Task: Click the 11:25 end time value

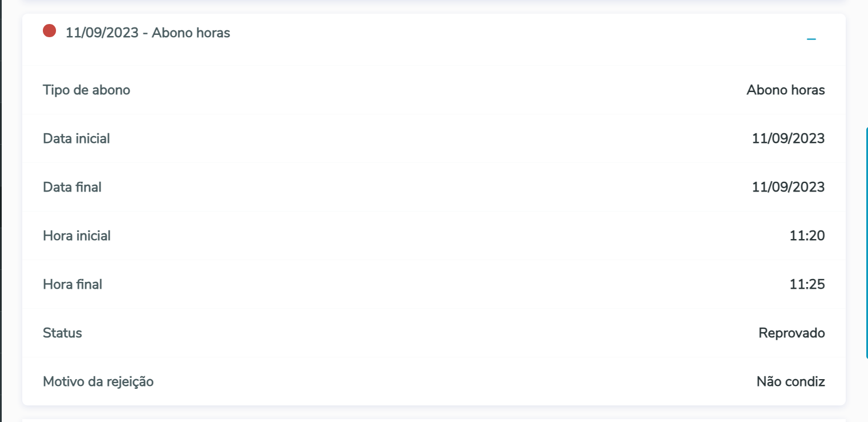Action: [807, 284]
